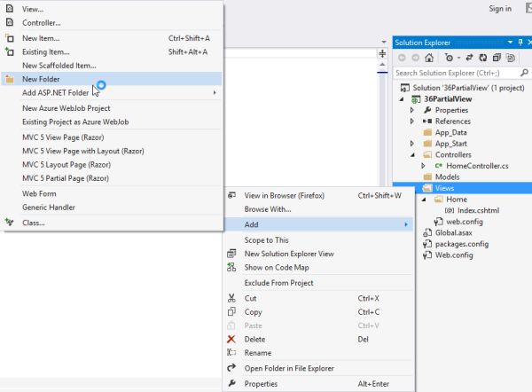This screenshot has width=532, height=392.
Task: Click the New Solution Explorer View icon
Action: pyautogui.click(x=231, y=254)
